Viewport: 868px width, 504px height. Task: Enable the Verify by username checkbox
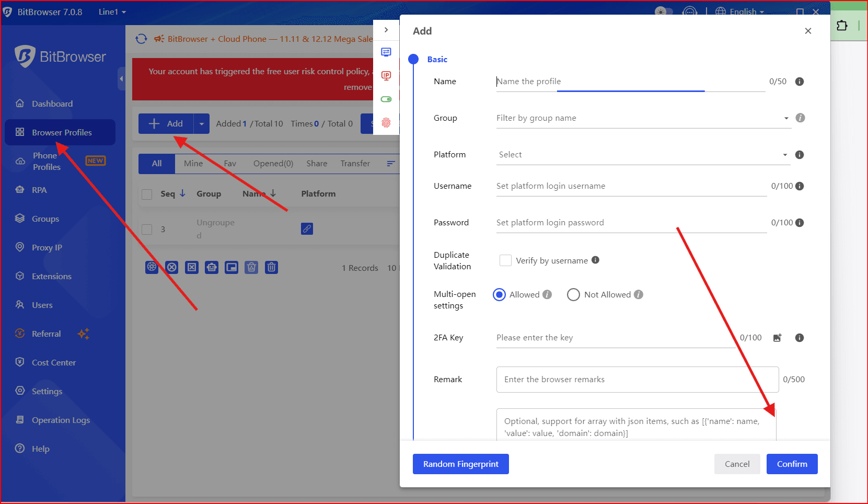pos(505,260)
